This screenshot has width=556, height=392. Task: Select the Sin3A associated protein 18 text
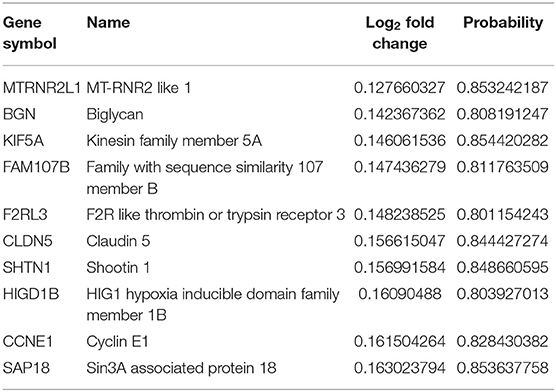[x=181, y=368]
